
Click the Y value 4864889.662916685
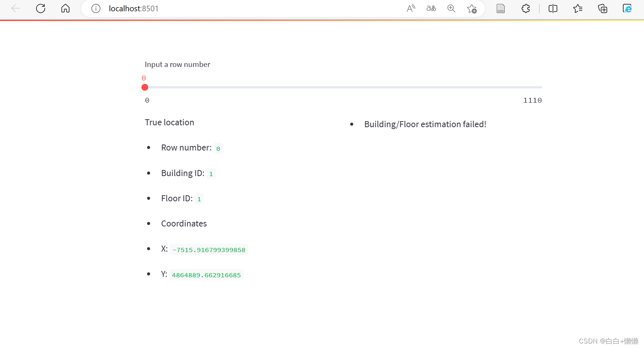point(207,275)
